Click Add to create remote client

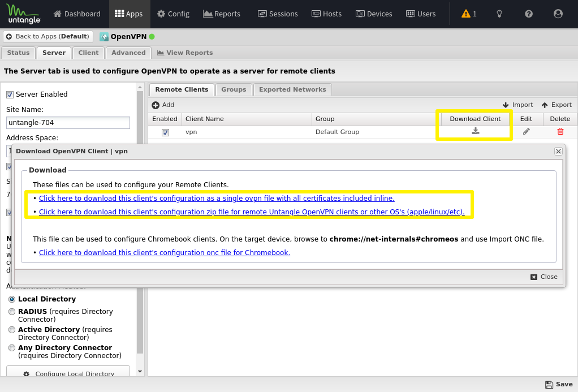[x=163, y=105]
